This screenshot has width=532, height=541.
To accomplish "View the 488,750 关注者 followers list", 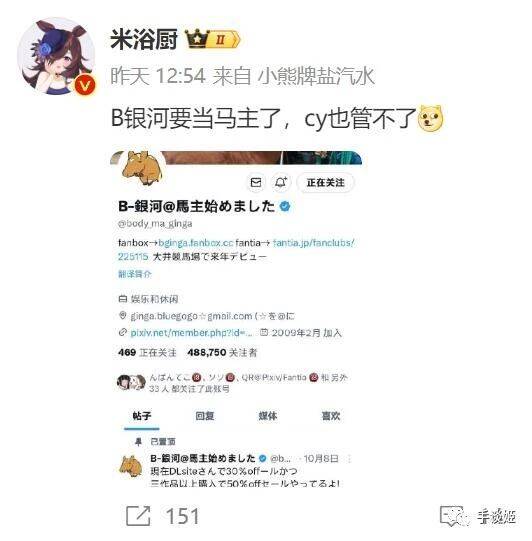I will tap(222, 352).
